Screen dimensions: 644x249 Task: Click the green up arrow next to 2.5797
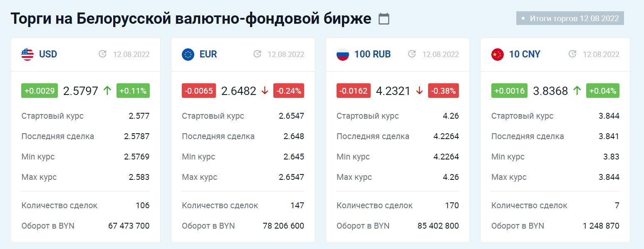pyautogui.click(x=107, y=91)
